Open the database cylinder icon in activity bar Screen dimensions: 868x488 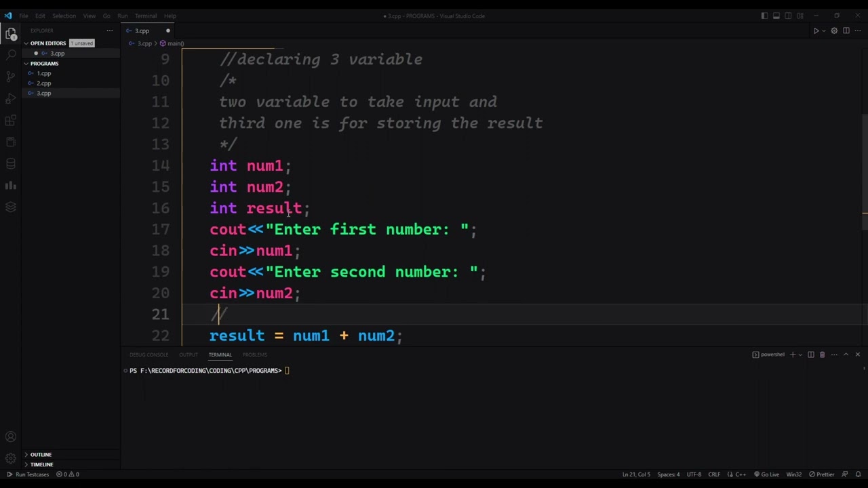pyautogui.click(x=11, y=163)
